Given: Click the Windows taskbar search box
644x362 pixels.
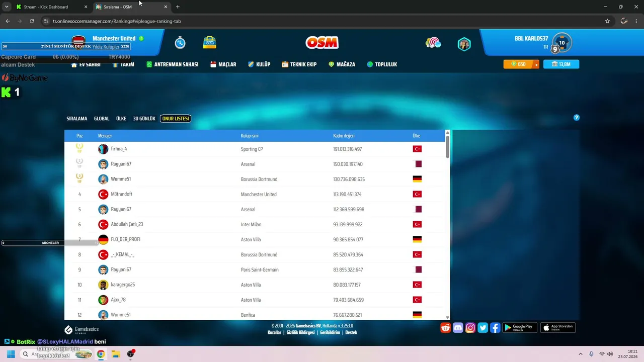Looking at the screenshot, I should click(57, 354).
